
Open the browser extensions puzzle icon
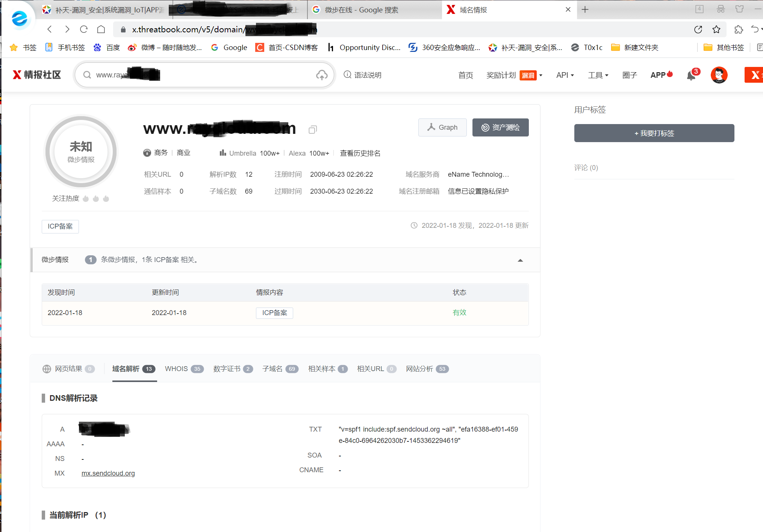[x=739, y=29]
